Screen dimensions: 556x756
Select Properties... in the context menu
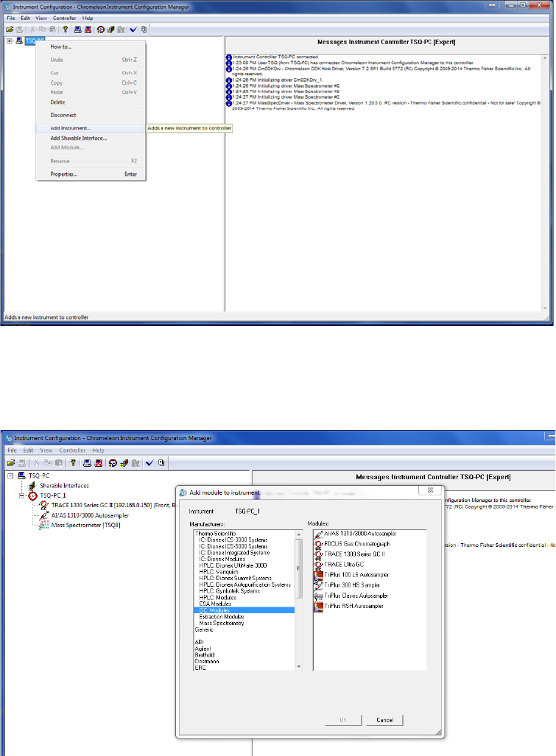[90, 174]
